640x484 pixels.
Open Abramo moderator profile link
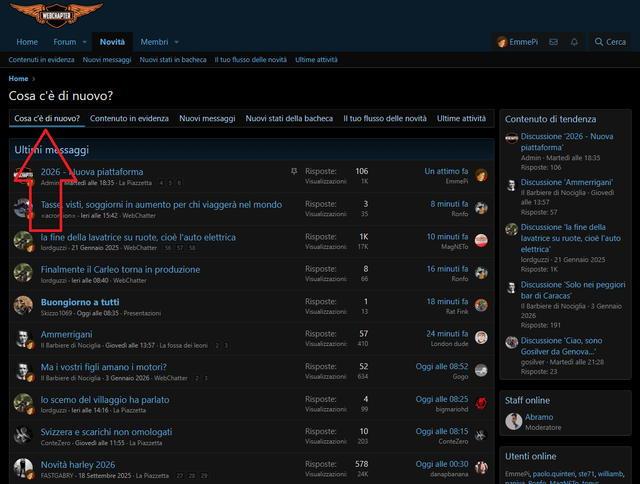point(539,417)
